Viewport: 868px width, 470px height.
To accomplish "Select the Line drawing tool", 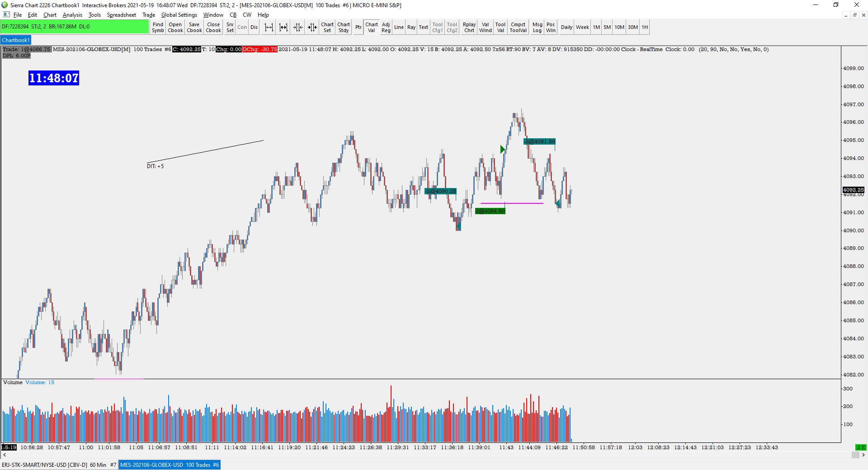I will click(399, 28).
